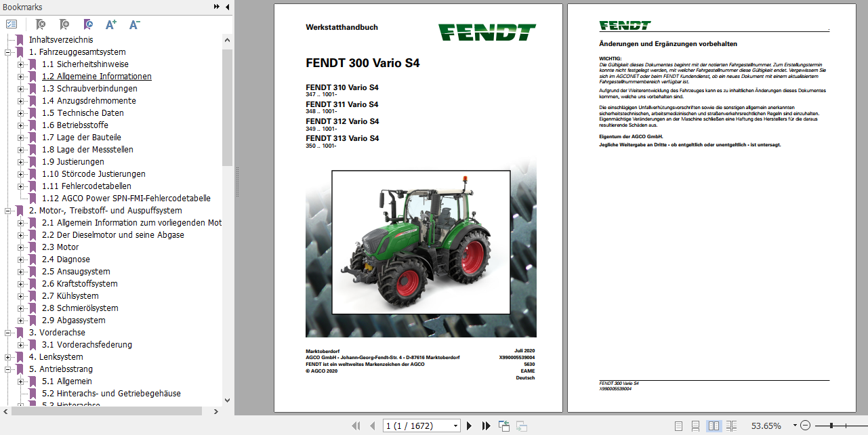
Task: Click the bookmarks panel vertical scrollbar thumb
Action: pyautogui.click(x=227, y=107)
